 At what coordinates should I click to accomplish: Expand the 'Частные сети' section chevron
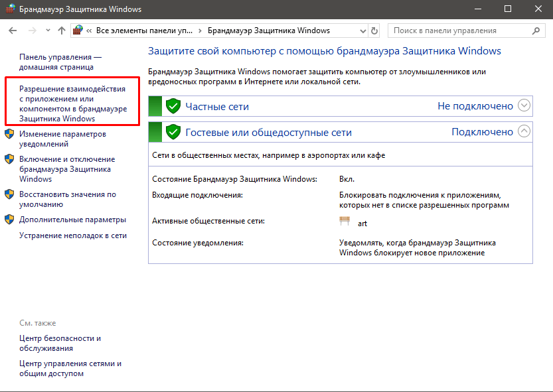[524, 105]
